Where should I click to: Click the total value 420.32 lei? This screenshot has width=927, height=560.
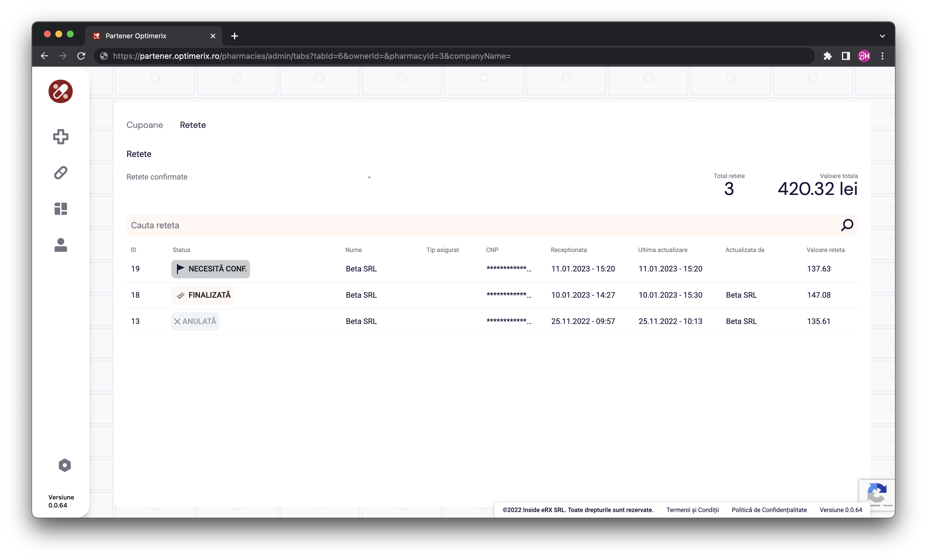pos(817,189)
